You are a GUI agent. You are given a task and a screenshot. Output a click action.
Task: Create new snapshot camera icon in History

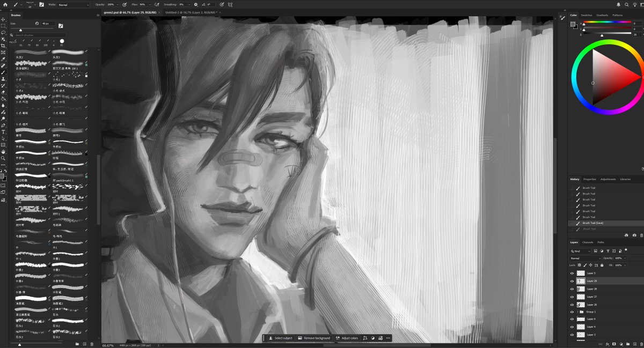tap(634, 235)
